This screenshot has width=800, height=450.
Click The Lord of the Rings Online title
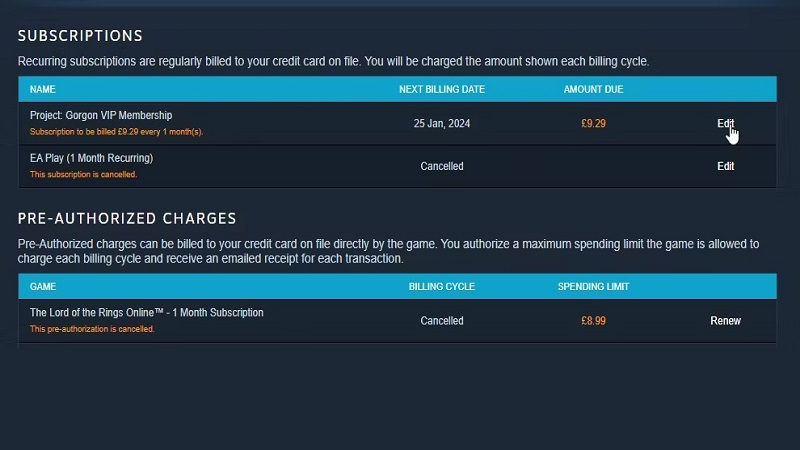tap(147, 313)
